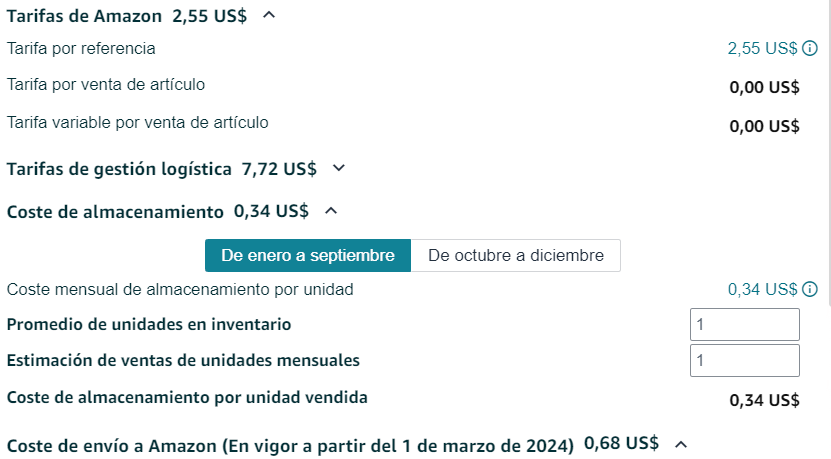Switch to De octubre a diciembre period

coord(516,255)
